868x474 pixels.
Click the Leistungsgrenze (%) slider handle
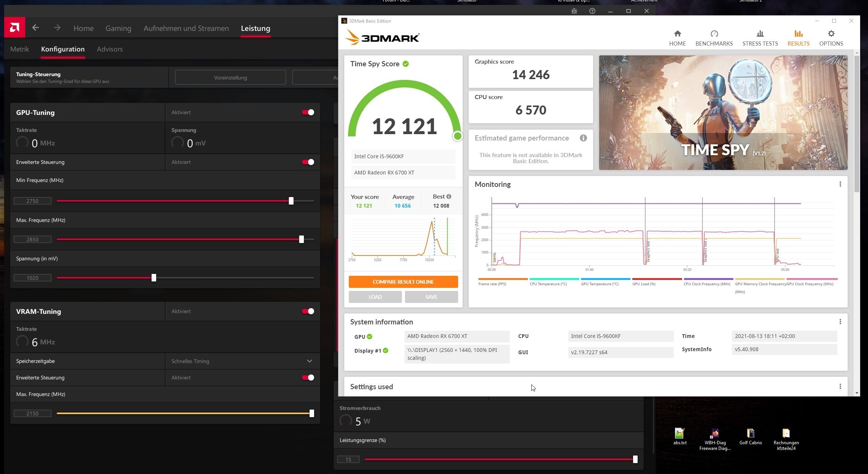click(x=635, y=459)
